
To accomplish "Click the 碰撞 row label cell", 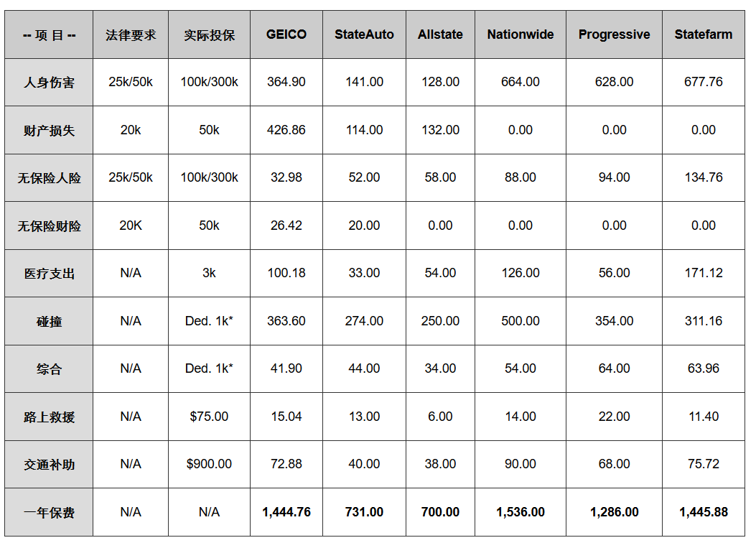I will (x=49, y=322).
